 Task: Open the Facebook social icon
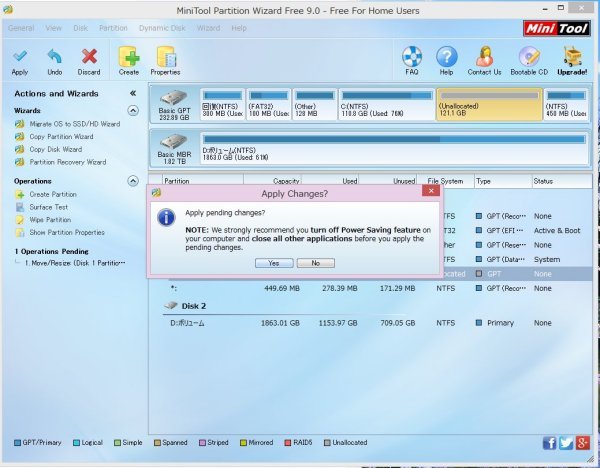click(x=549, y=443)
